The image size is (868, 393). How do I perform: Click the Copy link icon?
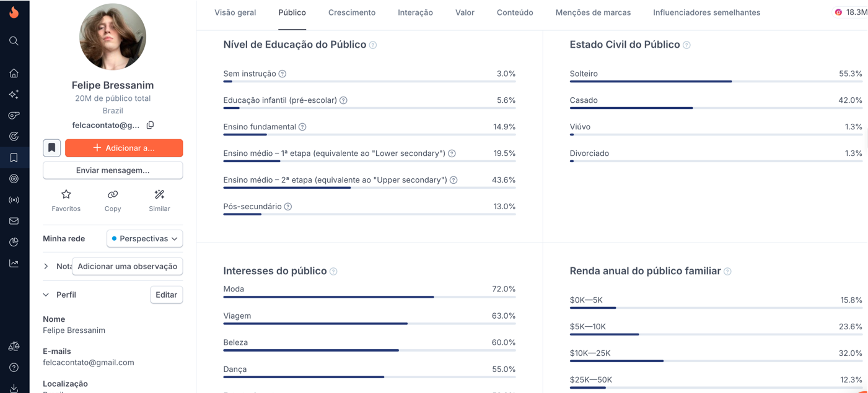(x=113, y=195)
